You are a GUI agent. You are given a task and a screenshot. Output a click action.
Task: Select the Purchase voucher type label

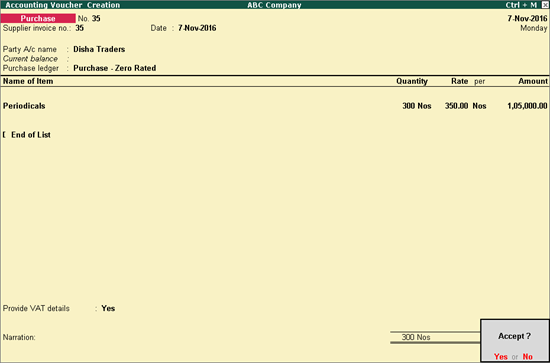38,19
